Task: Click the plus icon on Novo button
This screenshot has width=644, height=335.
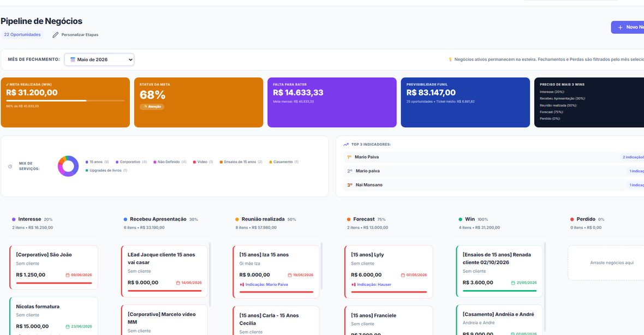Action: coord(620,27)
